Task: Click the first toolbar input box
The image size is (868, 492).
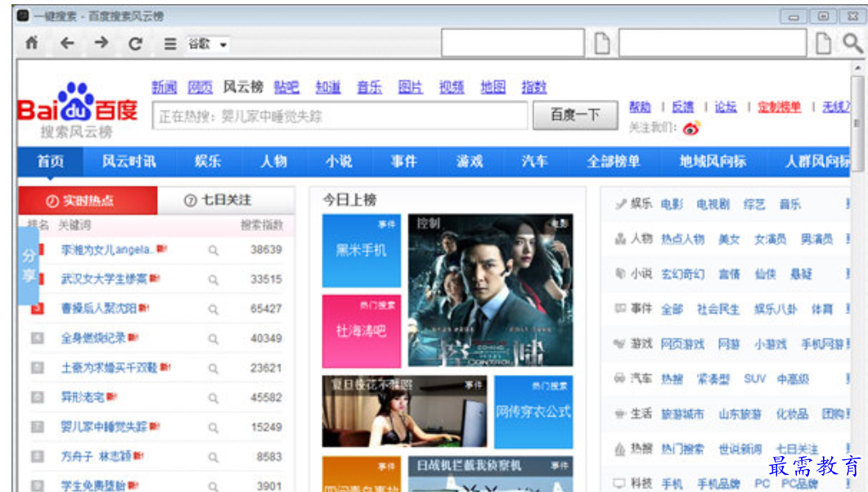Action: coord(513,43)
